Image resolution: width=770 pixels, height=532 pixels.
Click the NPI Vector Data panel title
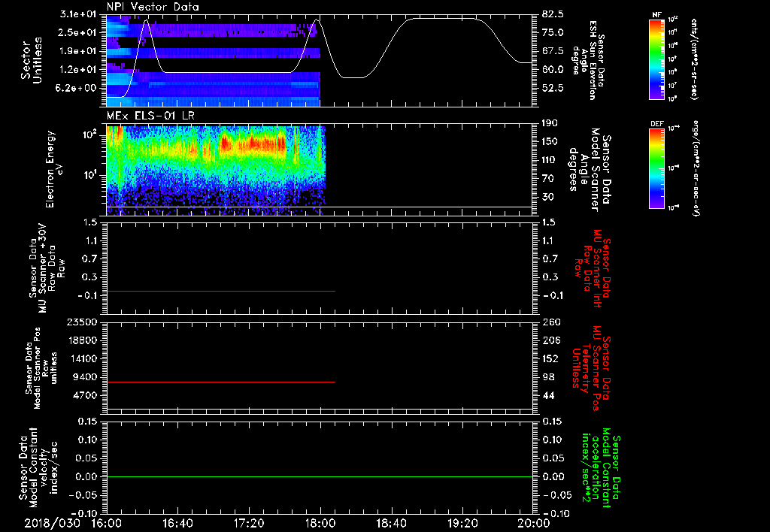click(x=153, y=7)
